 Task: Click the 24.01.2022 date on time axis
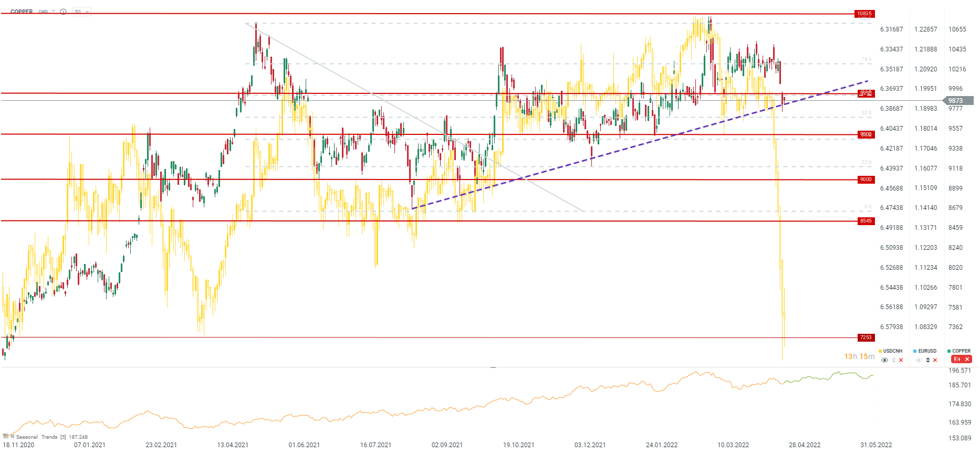click(662, 445)
